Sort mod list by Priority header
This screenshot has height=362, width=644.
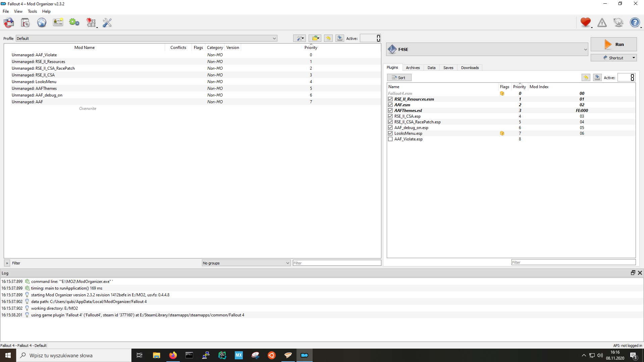[x=311, y=48]
